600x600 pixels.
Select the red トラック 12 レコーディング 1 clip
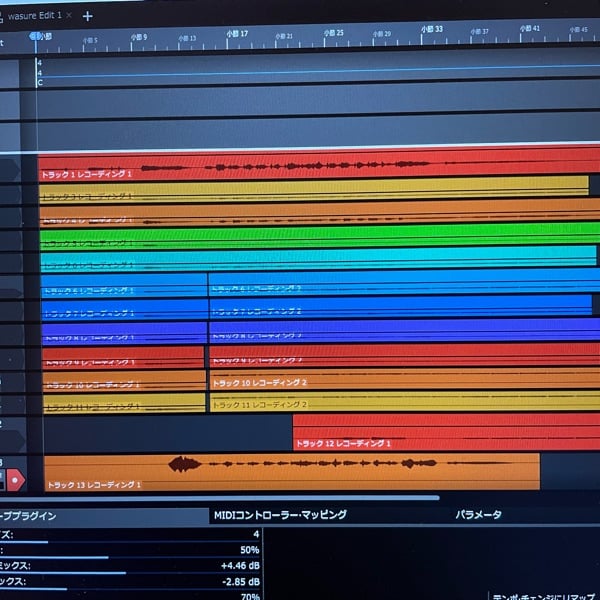coord(445,432)
